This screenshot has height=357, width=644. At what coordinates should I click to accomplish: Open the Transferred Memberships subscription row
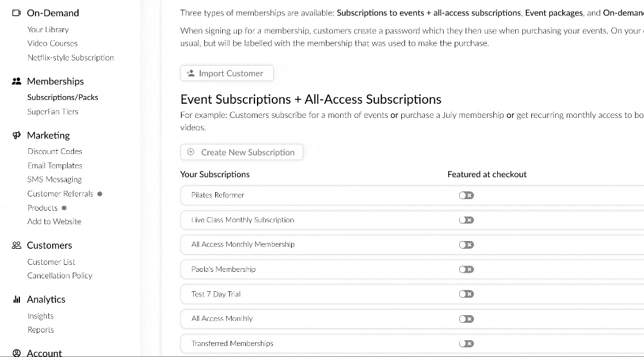[x=412, y=344]
